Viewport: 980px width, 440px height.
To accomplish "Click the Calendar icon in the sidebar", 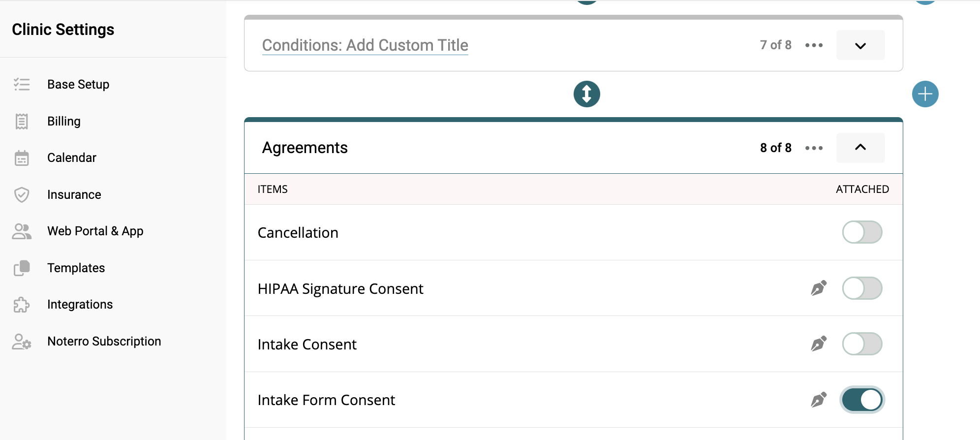I will pyautogui.click(x=22, y=158).
